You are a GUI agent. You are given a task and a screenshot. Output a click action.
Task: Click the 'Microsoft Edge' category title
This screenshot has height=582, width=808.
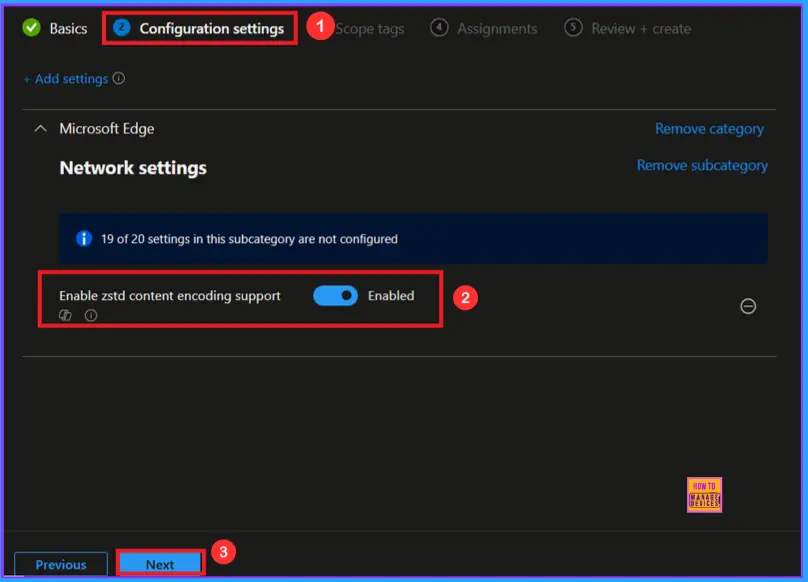pyautogui.click(x=107, y=128)
